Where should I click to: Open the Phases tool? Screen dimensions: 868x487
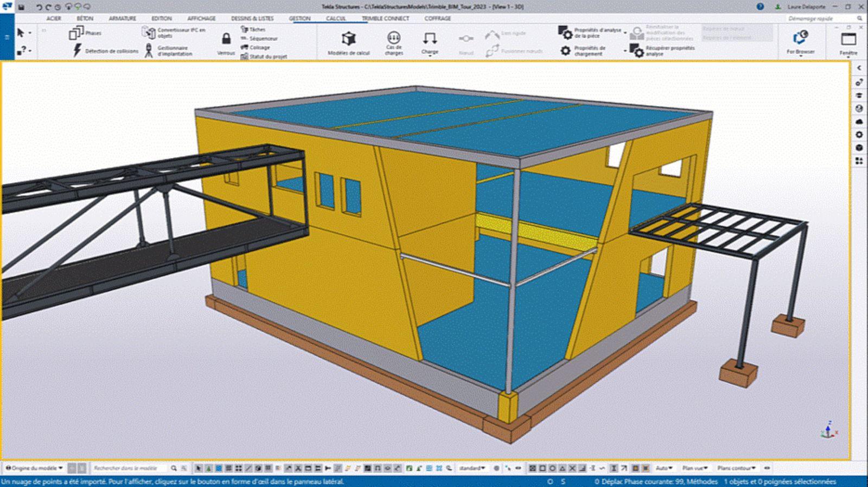coord(85,33)
